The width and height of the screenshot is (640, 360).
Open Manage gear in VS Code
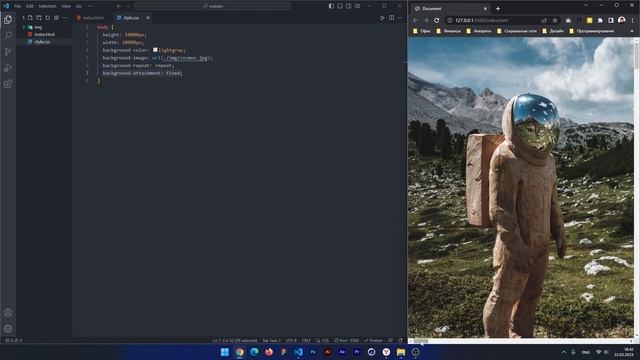8,329
